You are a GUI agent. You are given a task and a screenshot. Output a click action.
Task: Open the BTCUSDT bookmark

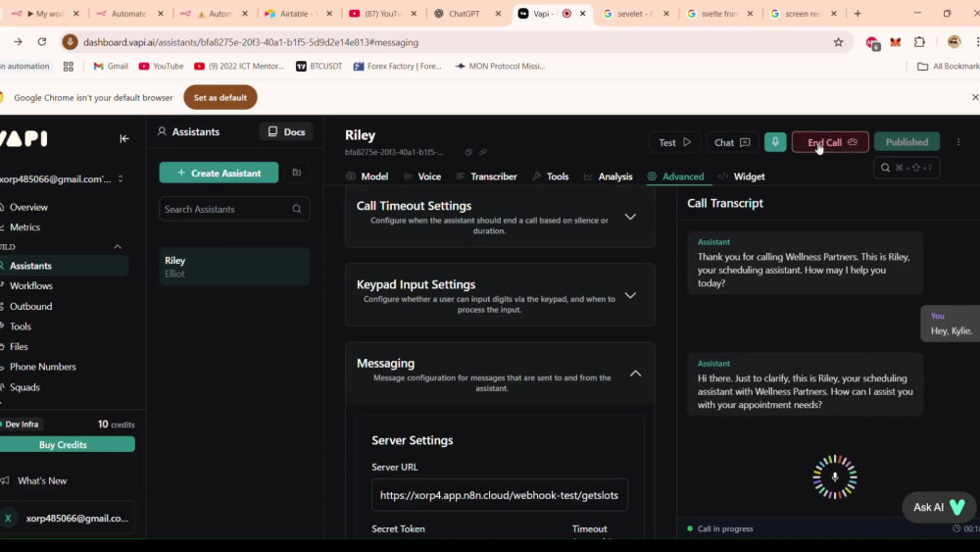click(x=318, y=67)
